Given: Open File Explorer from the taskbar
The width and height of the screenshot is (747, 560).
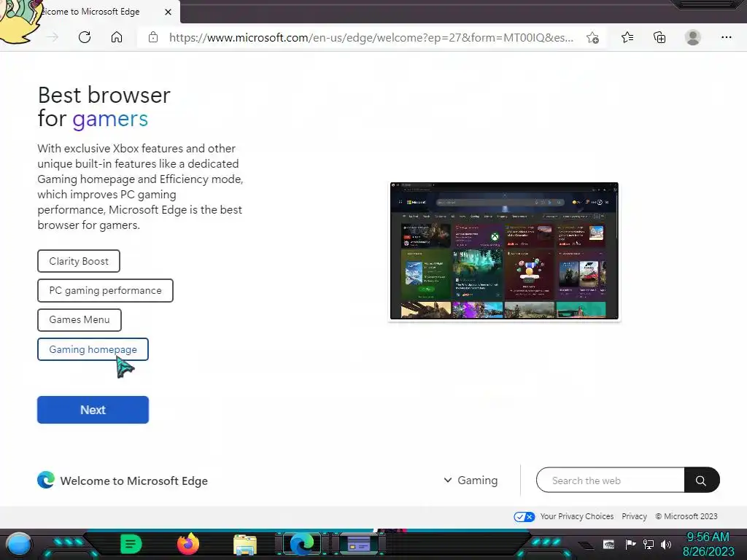Looking at the screenshot, I should tap(245, 545).
